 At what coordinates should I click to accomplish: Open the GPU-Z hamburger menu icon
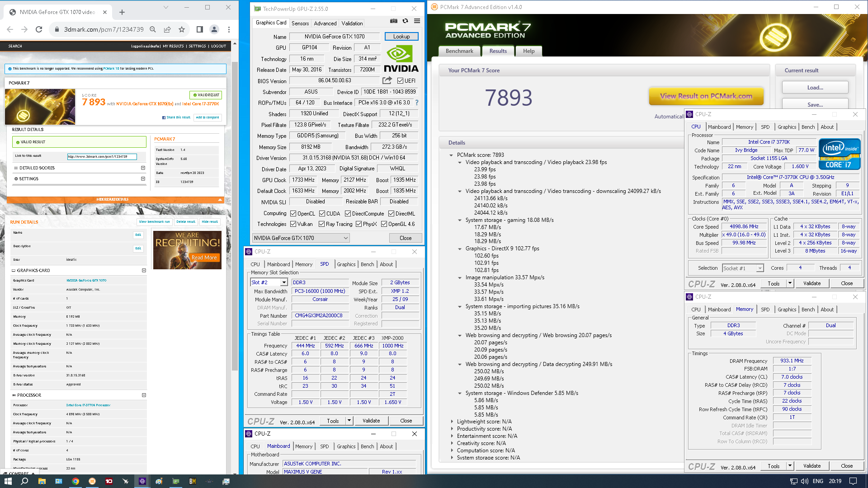417,21
